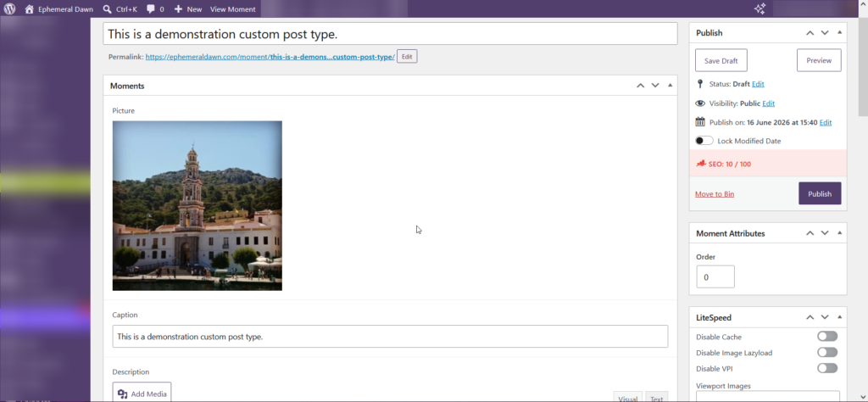Viewport: 868px width, 402px height.
Task: Edit the Public visibility setting
Action: pos(768,103)
